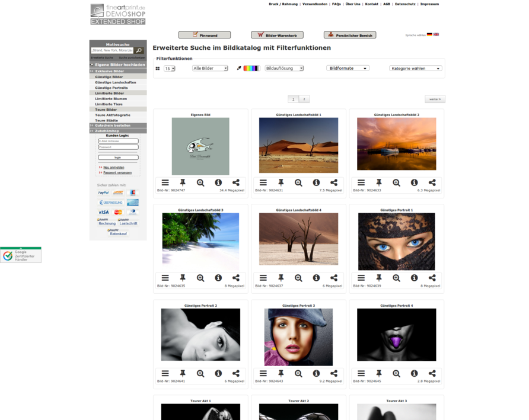Open the FAQs link in header
Screen dimensions: 529x420
(x=336, y=4)
